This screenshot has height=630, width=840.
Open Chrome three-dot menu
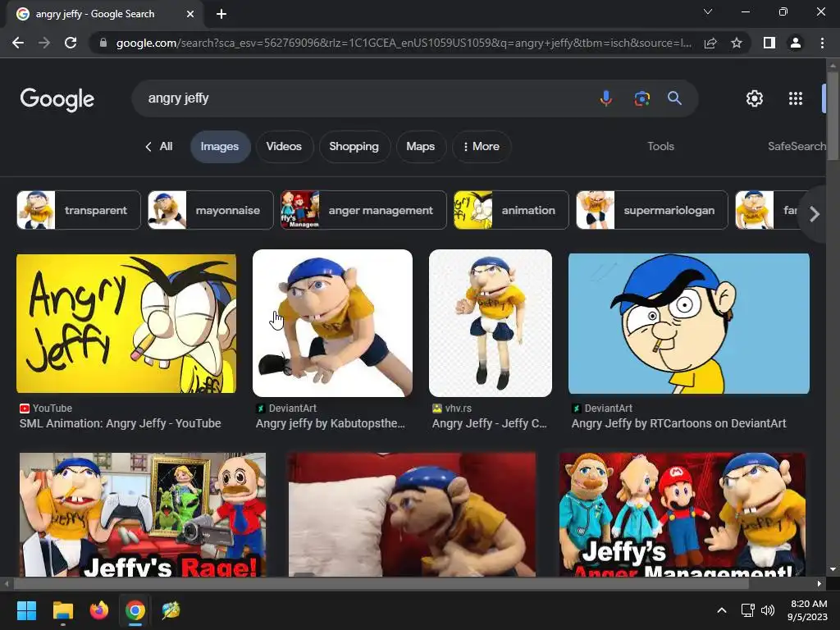tap(822, 43)
